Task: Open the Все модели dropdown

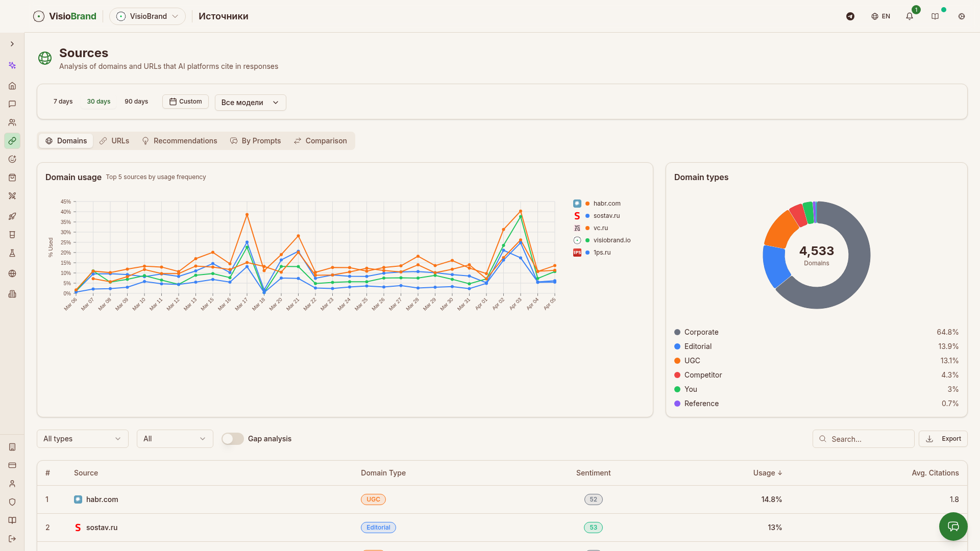Action: (x=250, y=103)
